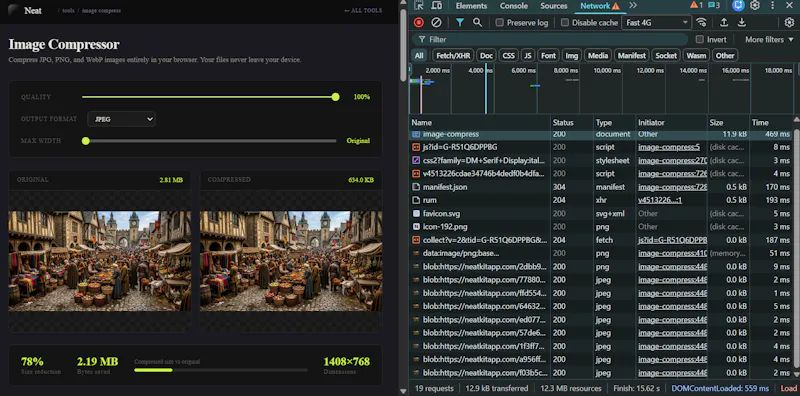Sort requests by Name column header
This screenshot has height=396, width=800.
(480, 122)
